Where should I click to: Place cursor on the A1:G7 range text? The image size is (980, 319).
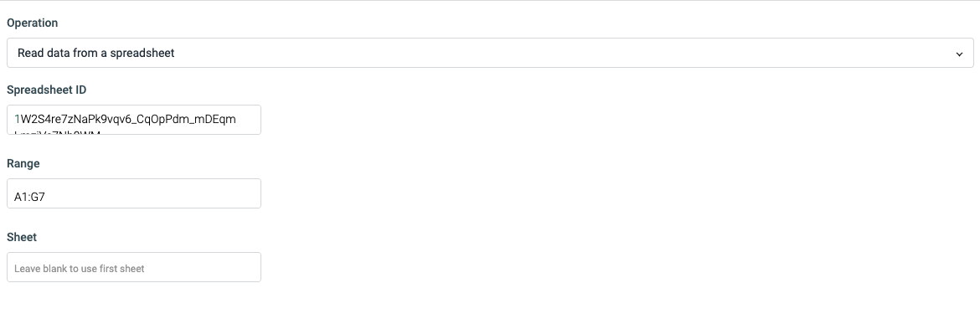[29, 198]
